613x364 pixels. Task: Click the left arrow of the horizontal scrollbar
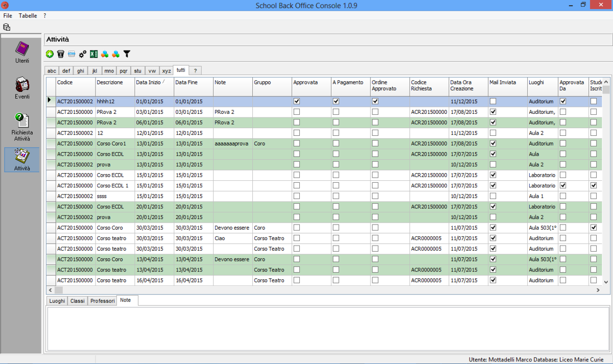click(x=51, y=290)
